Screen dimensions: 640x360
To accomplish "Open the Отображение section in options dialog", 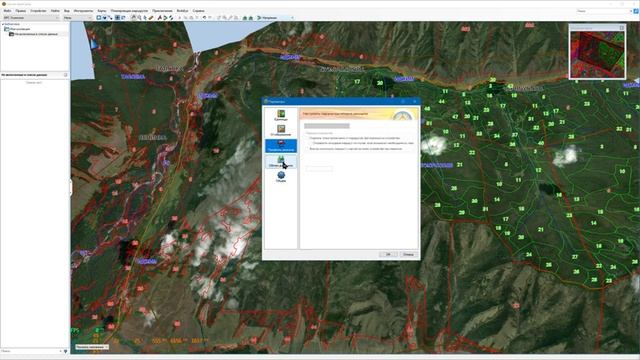I will pyautogui.click(x=281, y=130).
